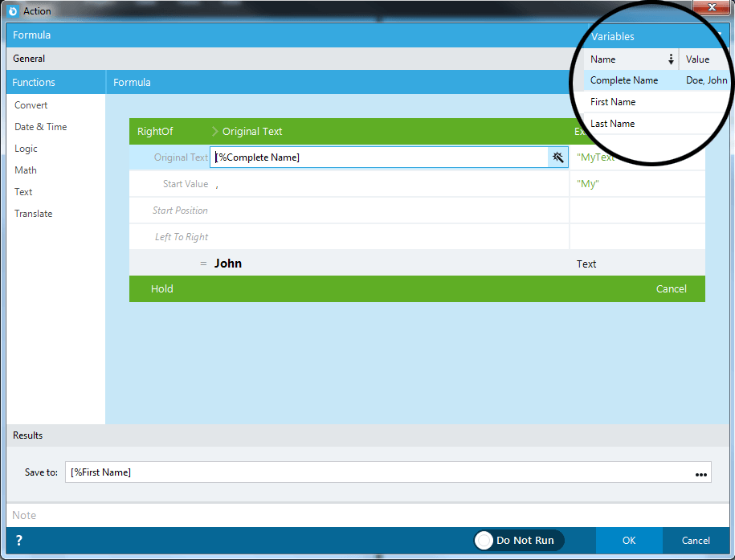
Task: Click Cancel in the green formula bar
Action: 672,289
